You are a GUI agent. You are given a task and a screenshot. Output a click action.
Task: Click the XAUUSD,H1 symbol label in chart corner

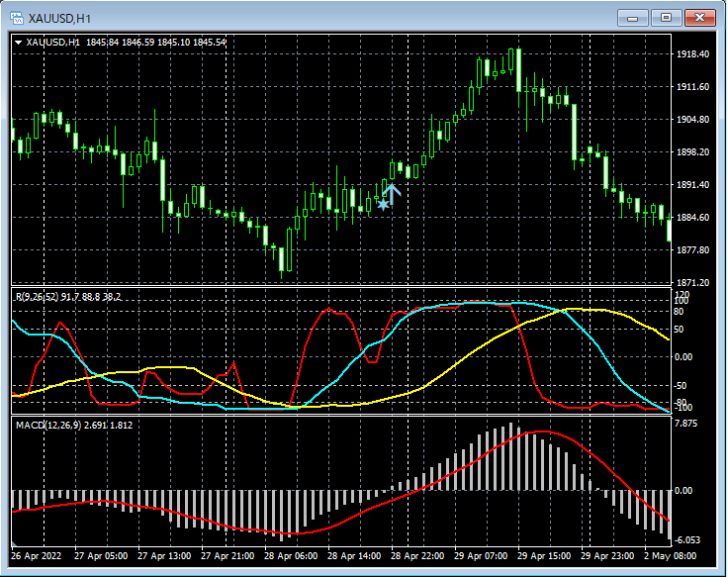[53, 43]
